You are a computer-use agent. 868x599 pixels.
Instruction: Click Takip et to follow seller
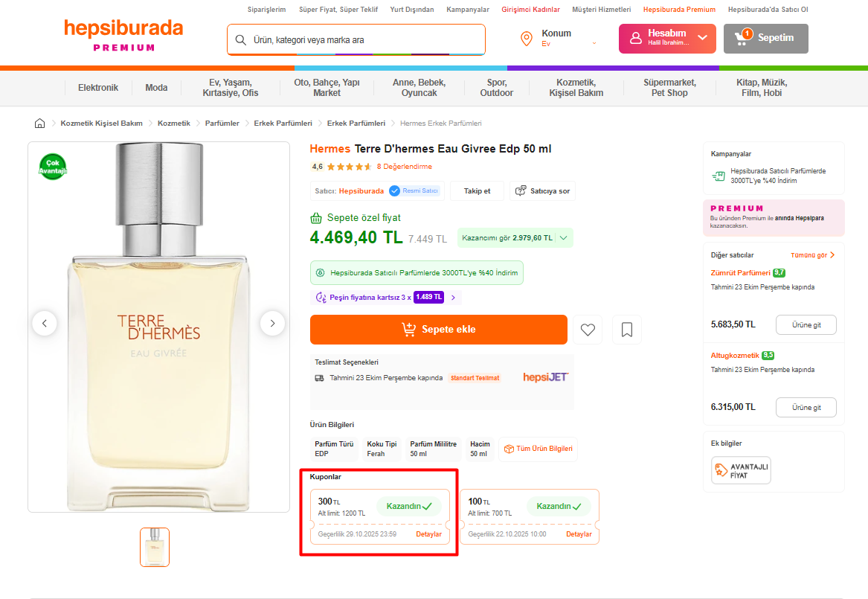477,191
